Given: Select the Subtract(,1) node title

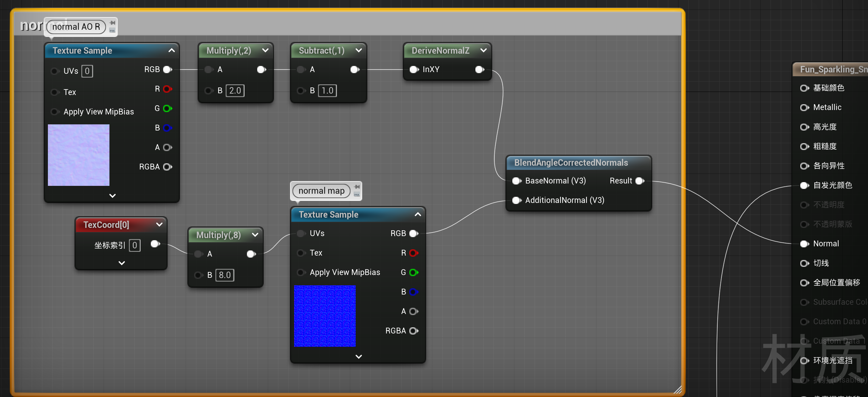Looking at the screenshot, I should 321,51.
